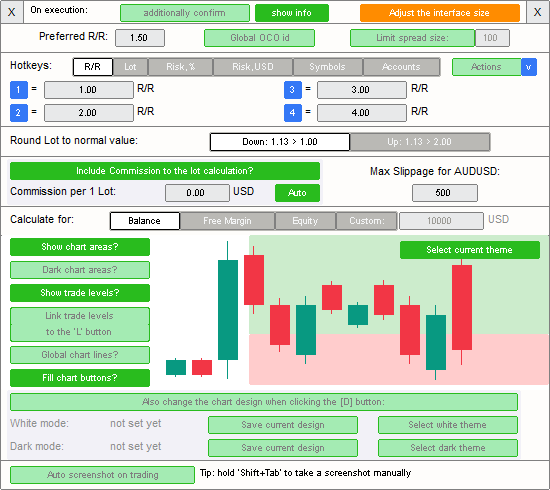Switch hotkeys to the Lot tab

pos(130,67)
